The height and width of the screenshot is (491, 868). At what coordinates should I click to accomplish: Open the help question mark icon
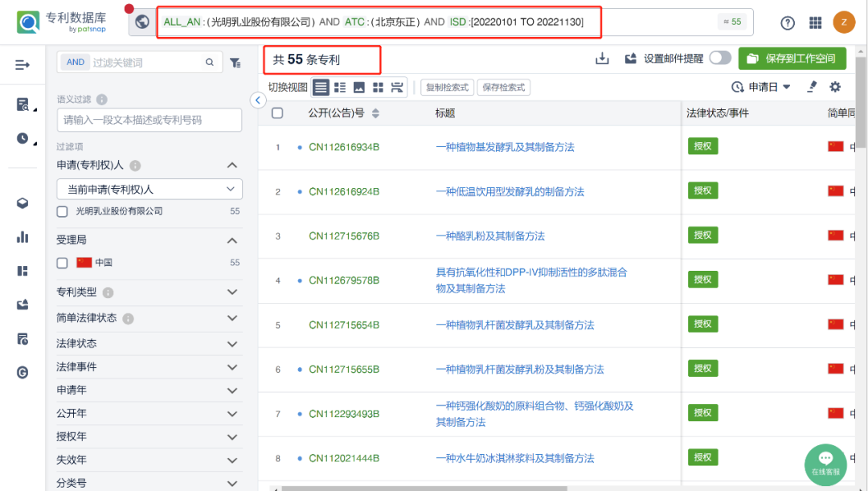tap(787, 23)
